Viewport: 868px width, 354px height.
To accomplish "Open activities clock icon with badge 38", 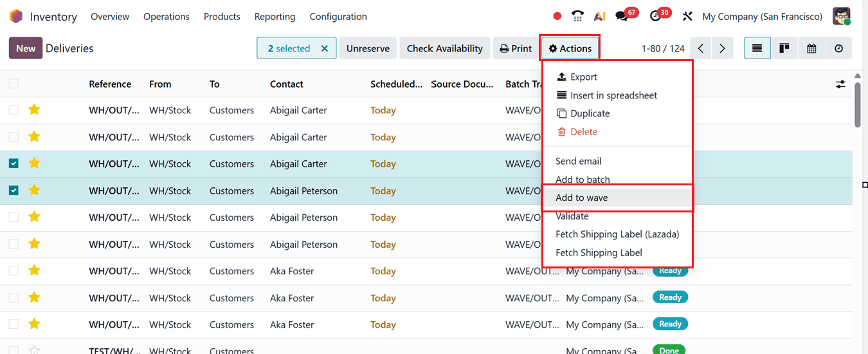I will (656, 17).
